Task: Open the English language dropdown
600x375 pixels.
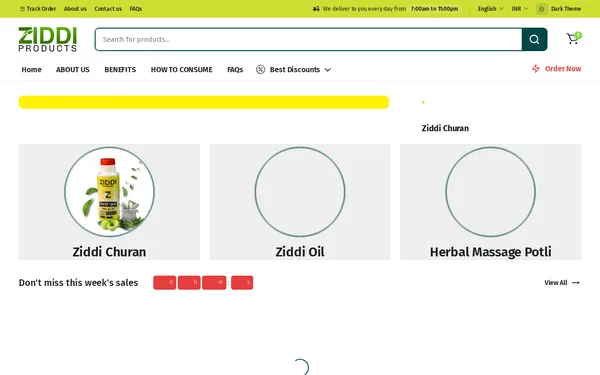Action: [490, 8]
